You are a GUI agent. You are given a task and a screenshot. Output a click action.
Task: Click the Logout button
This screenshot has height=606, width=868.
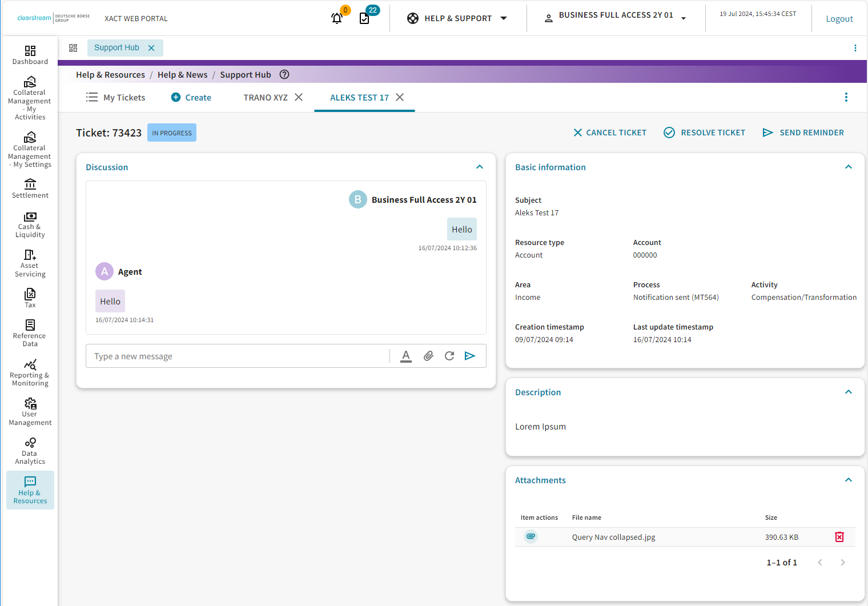[839, 18]
